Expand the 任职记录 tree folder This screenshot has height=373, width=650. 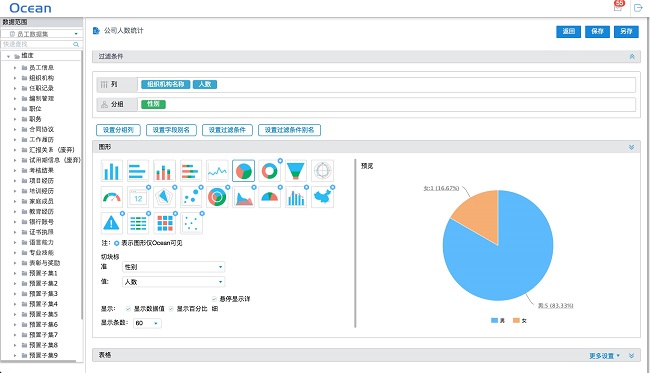[15, 88]
